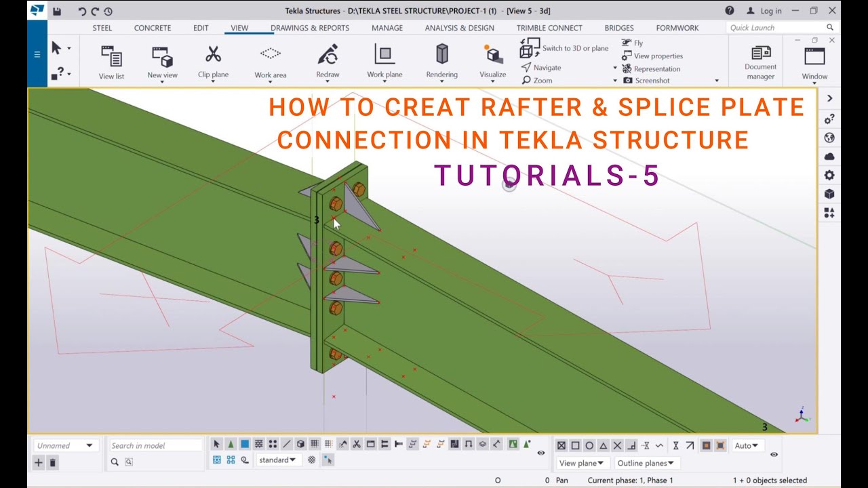Switch to the EDIT ribbon tab
The image size is (868, 488).
(x=201, y=28)
